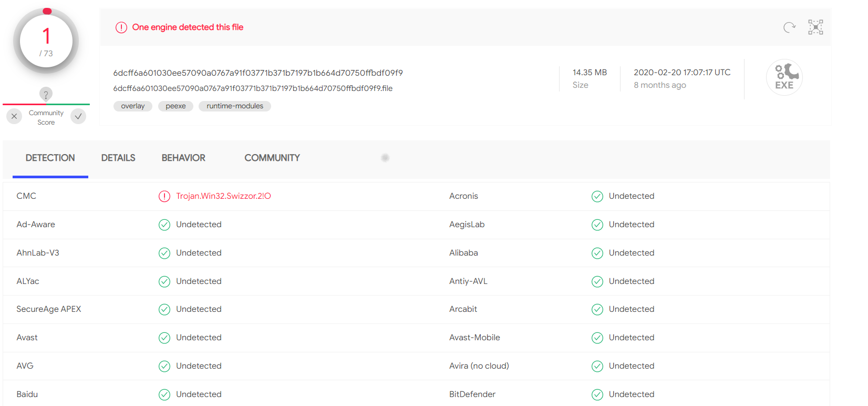Click 'Undetected' result in the Alibaba row
The width and height of the screenshot is (868, 406).
tap(632, 253)
